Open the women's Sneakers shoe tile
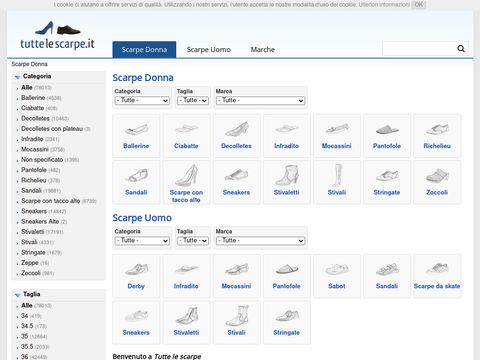This screenshot has width=480, height=360. [x=236, y=182]
